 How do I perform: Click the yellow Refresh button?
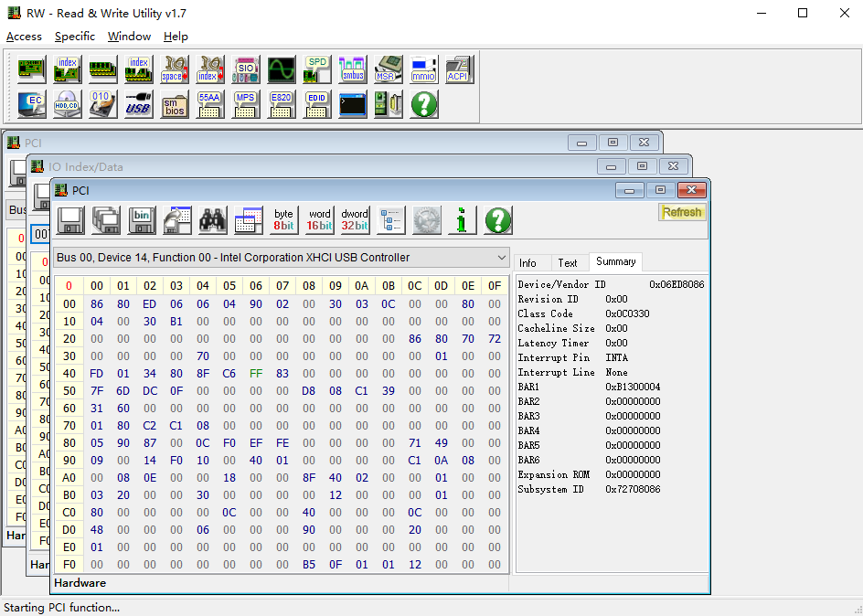pyautogui.click(x=682, y=212)
